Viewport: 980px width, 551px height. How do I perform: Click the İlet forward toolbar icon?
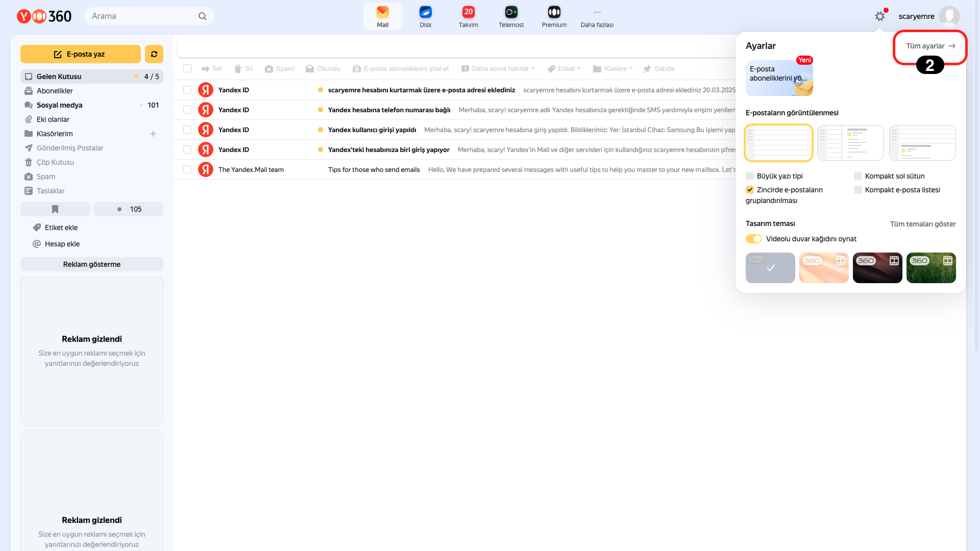point(205,69)
